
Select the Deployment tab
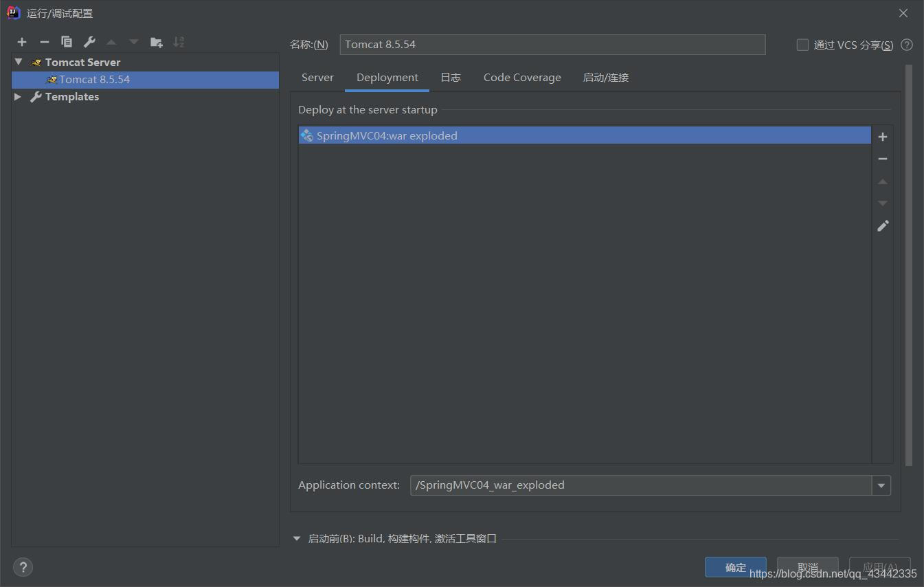(x=387, y=78)
